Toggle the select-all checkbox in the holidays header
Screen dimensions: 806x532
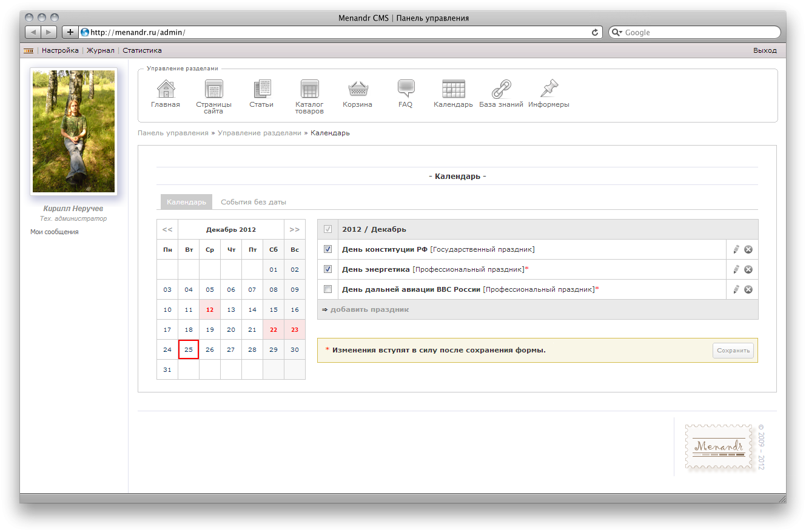pos(328,229)
